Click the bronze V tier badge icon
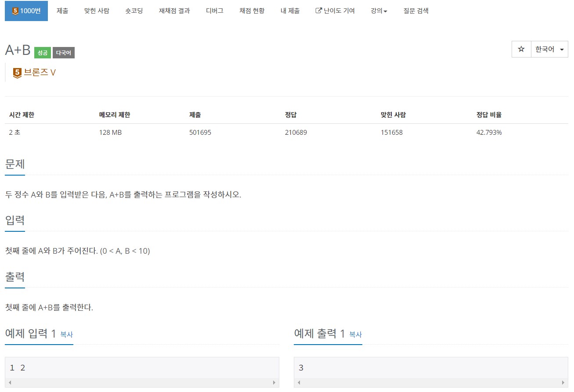574x392 pixels. pos(17,73)
